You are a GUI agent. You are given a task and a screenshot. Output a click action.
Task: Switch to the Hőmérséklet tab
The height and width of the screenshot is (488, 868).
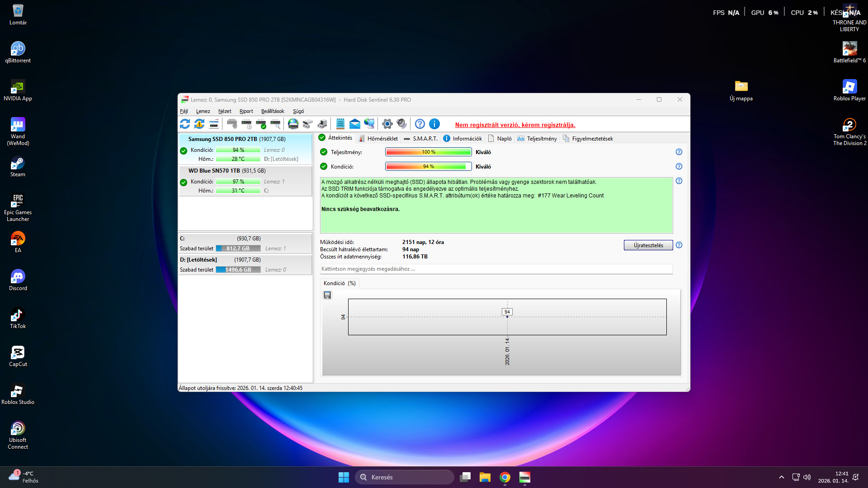[378, 139]
